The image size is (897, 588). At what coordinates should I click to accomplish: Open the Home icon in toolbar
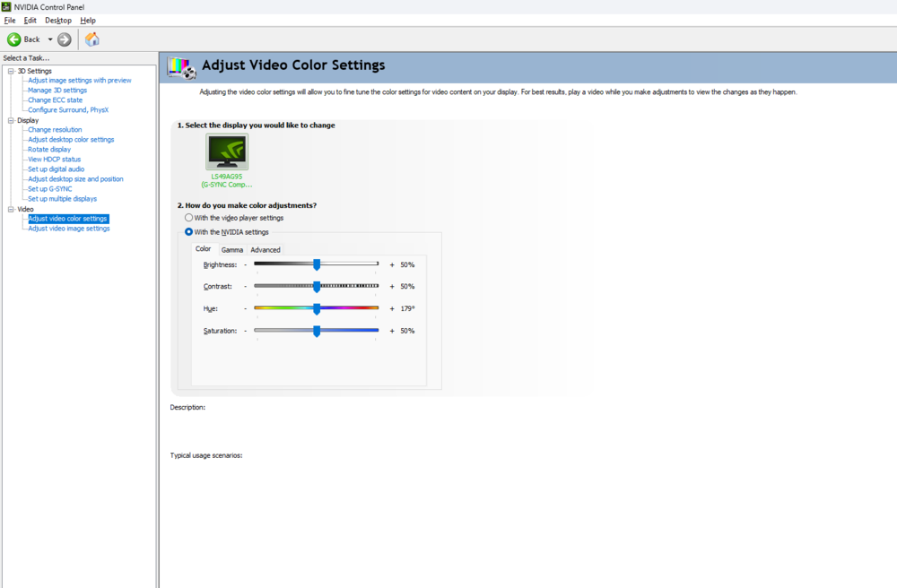pyautogui.click(x=92, y=39)
